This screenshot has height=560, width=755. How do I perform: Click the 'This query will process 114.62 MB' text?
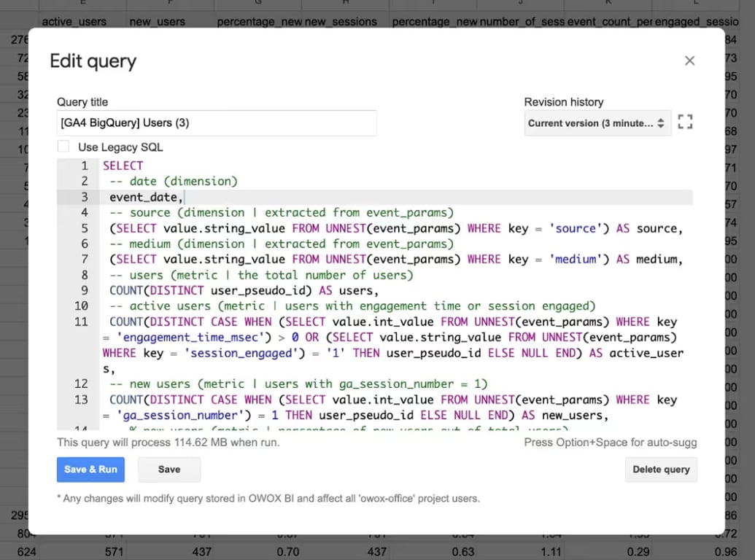168,442
